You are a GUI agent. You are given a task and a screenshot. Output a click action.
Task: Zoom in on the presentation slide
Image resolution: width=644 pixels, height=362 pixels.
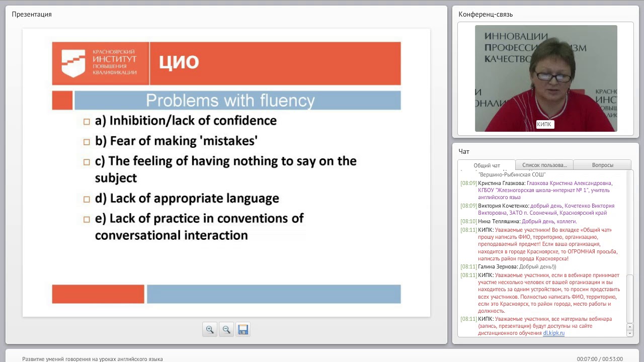pos(210,329)
